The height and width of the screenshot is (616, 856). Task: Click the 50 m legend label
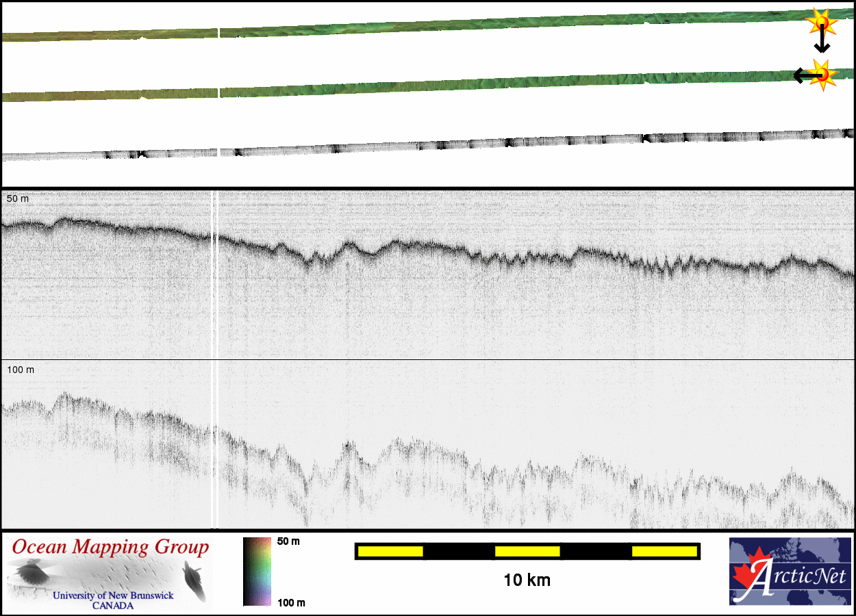[288, 541]
